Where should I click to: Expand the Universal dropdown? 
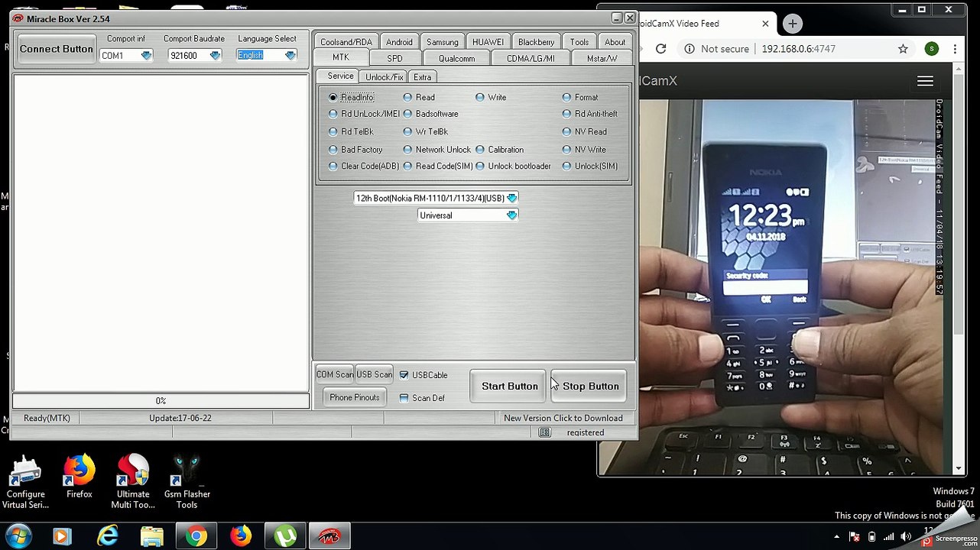tap(511, 215)
